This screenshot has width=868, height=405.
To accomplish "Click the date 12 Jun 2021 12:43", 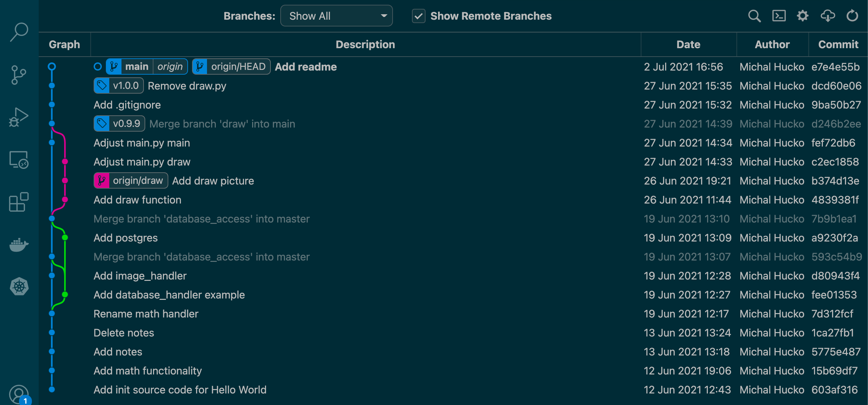I will [687, 390].
